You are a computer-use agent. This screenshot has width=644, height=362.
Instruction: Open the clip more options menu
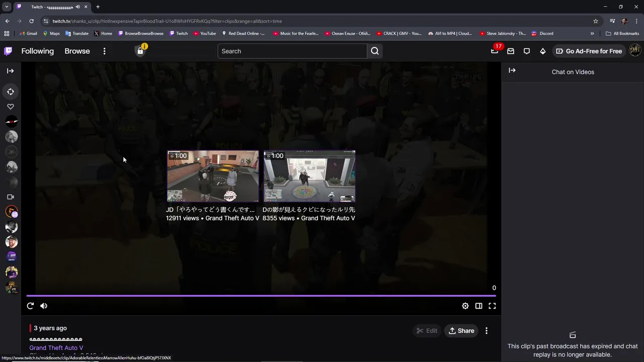point(487,331)
